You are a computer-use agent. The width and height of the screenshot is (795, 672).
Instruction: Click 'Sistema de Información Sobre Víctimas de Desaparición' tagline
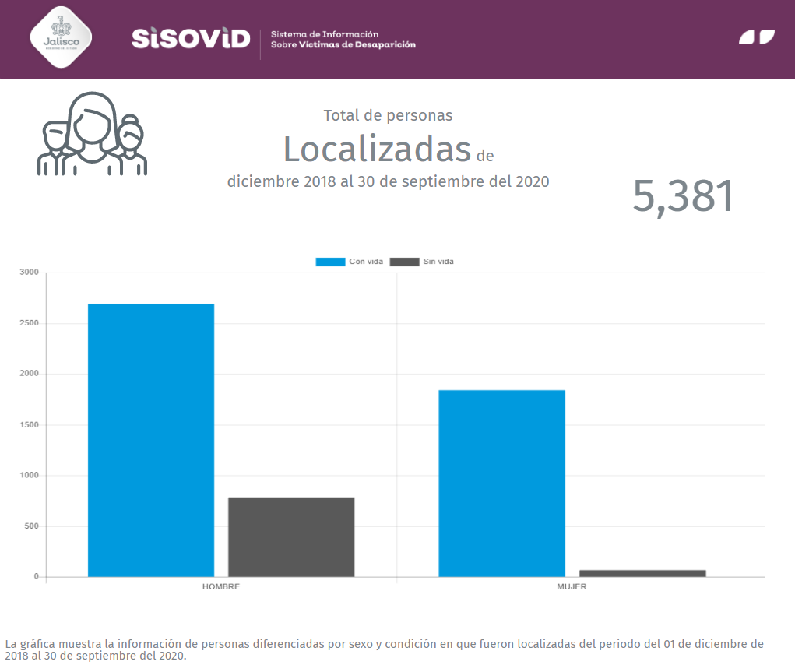coord(343,40)
